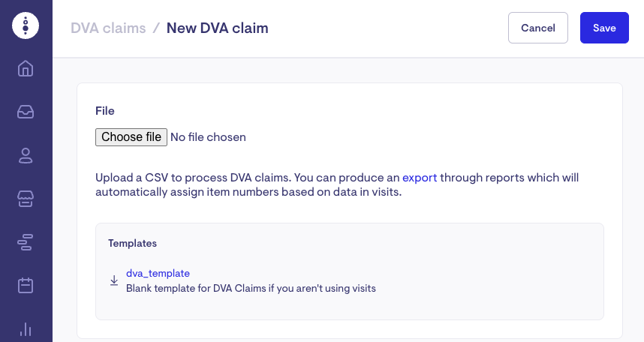Open the inbox tray icon in the sidebar
Image resolution: width=644 pixels, height=342 pixels.
(26, 112)
